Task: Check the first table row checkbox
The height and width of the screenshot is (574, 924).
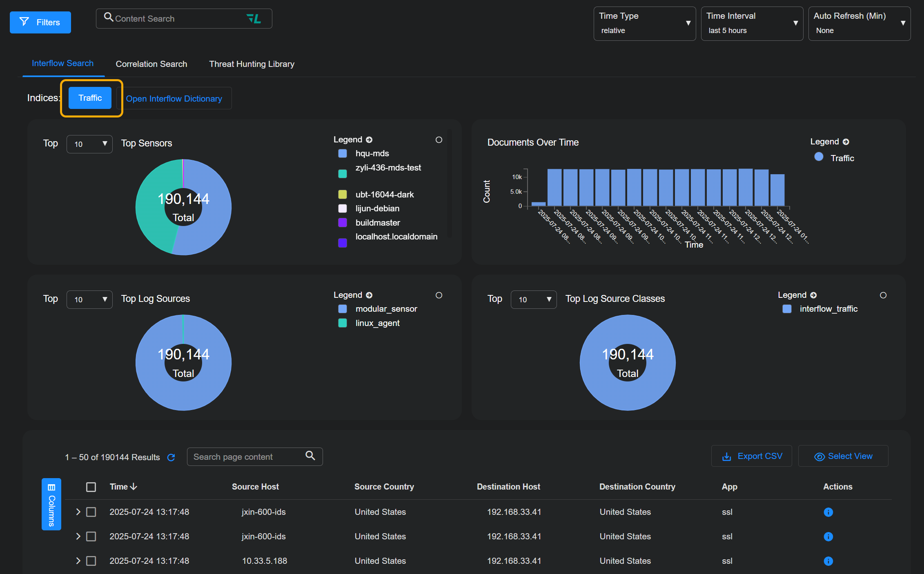Action: [x=91, y=512]
